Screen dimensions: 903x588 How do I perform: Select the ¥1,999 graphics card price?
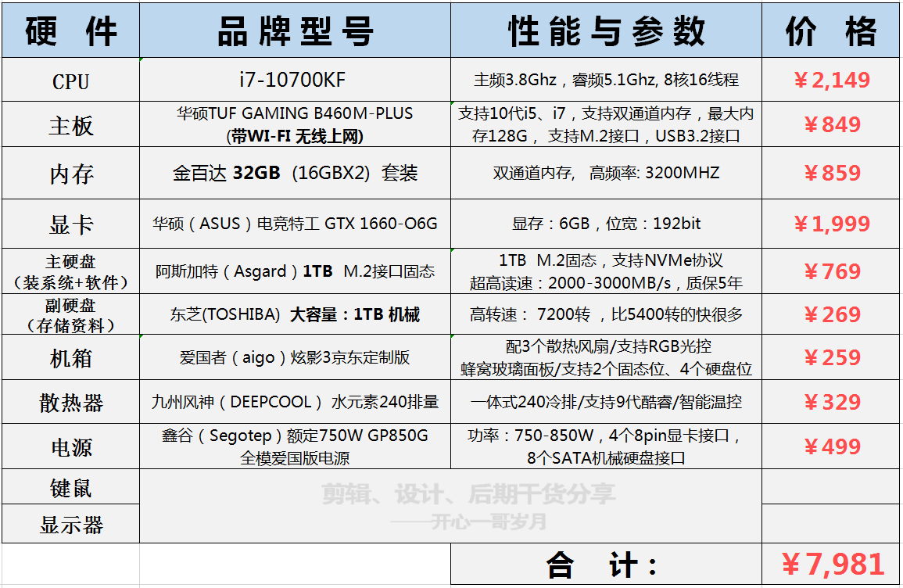click(x=830, y=224)
